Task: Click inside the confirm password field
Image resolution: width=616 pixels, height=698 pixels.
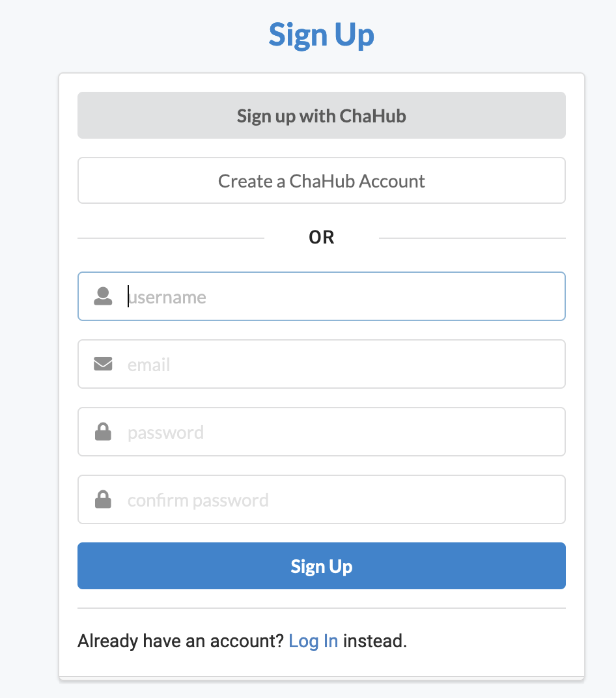Action: (x=293, y=499)
